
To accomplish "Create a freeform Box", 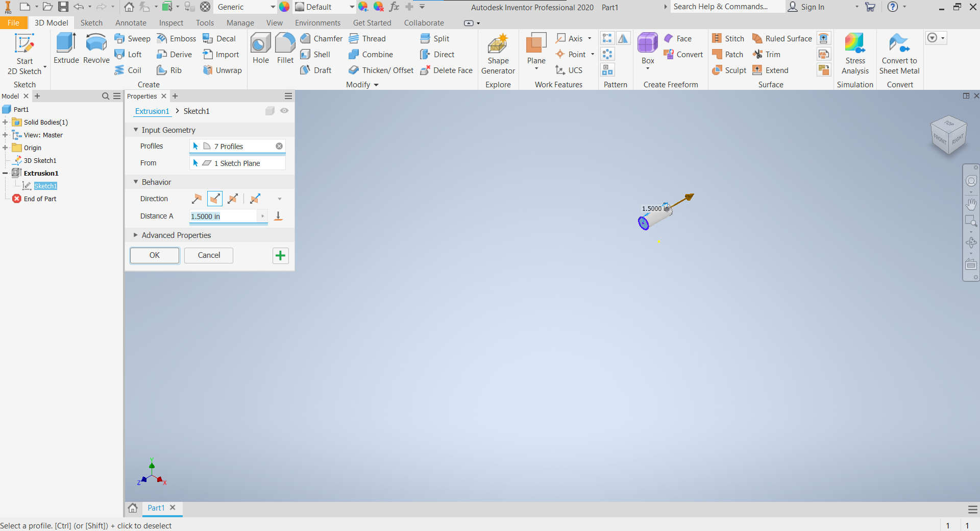I will pos(648,49).
